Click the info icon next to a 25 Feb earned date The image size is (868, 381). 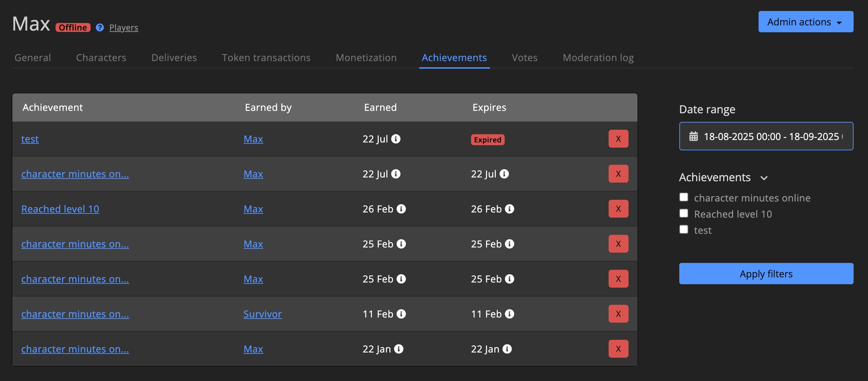402,244
